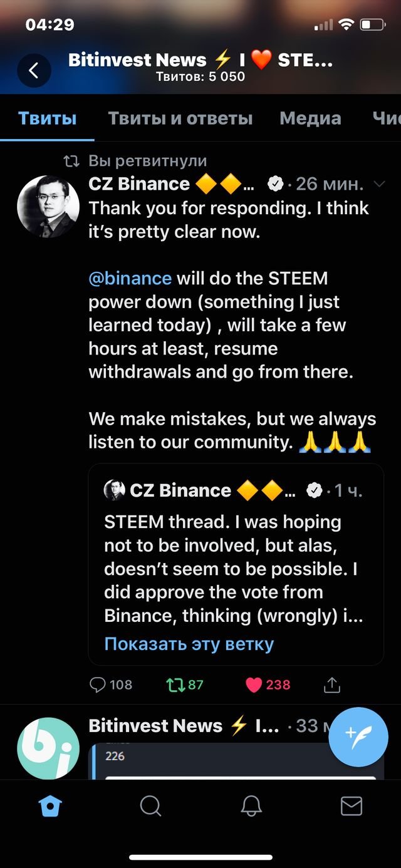
Task: Open the reply comment icon with 108
Action: [x=98, y=685]
